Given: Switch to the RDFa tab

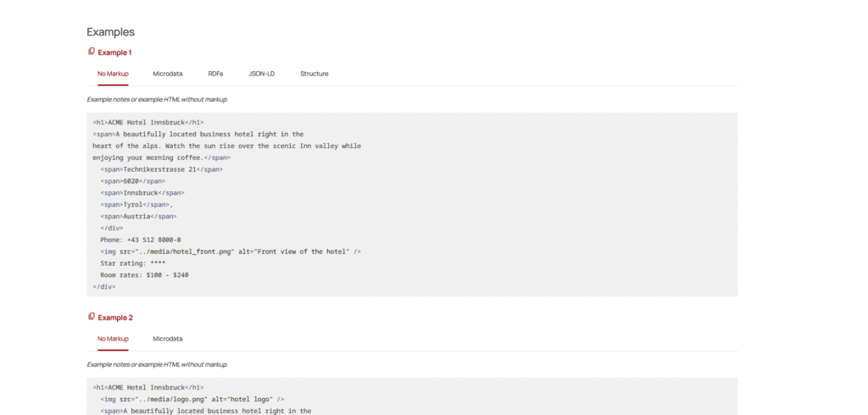Looking at the screenshot, I should (x=215, y=74).
